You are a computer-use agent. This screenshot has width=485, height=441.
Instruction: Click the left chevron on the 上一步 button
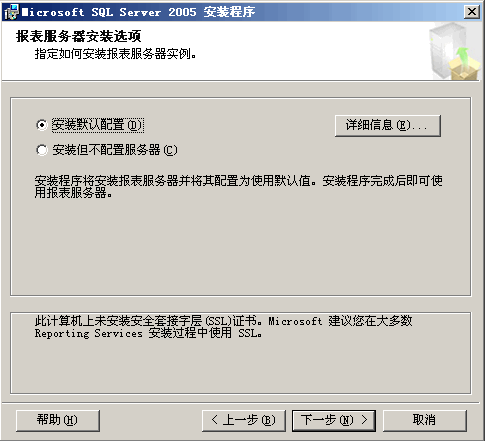[215, 420]
